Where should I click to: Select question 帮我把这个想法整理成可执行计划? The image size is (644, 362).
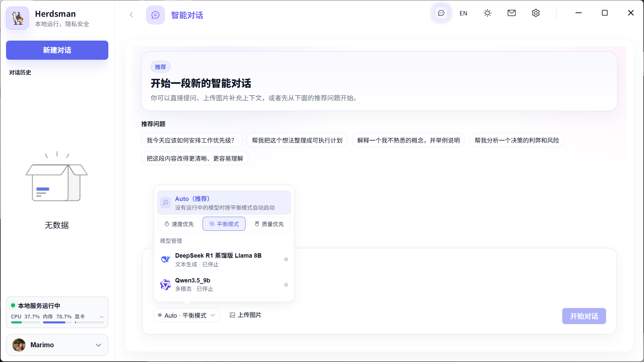[x=297, y=140]
